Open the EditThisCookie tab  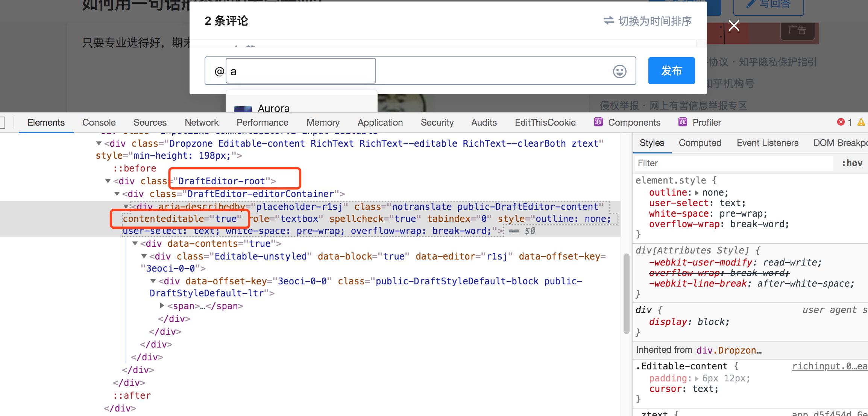coord(545,123)
